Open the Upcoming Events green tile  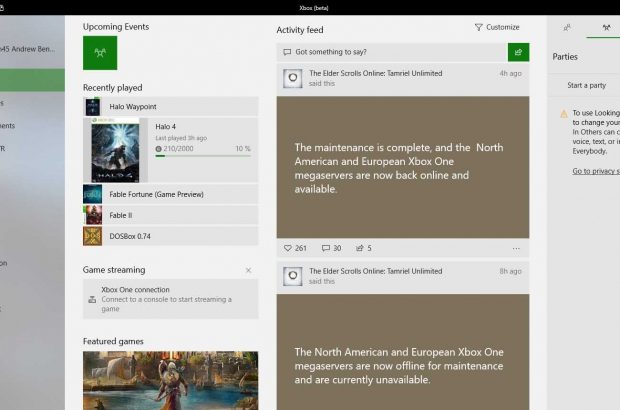pyautogui.click(x=100, y=52)
